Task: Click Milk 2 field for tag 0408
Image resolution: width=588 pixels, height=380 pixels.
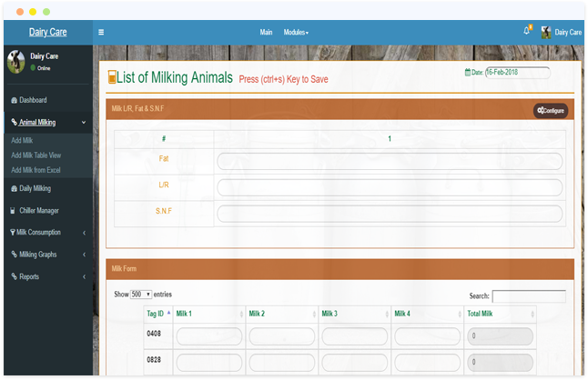Action: click(x=281, y=336)
